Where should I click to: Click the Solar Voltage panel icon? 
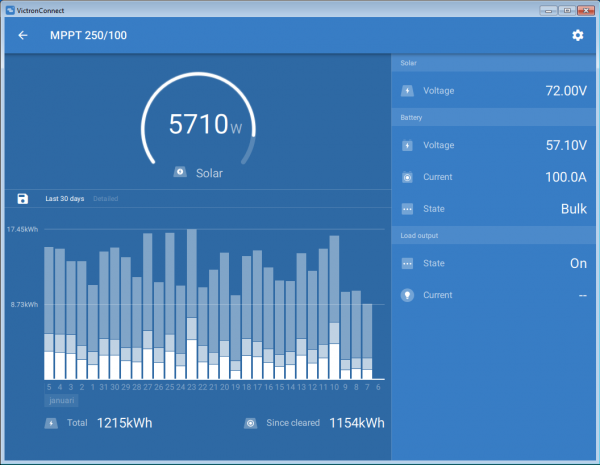[x=407, y=91]
